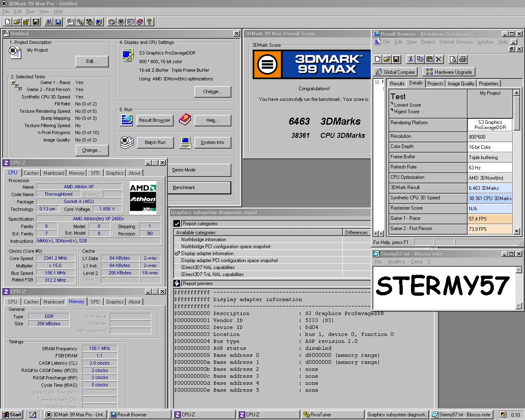Open Graphics tab in lower CPU-Z window
The image size is (525, 420).
(x=115, y=302)
